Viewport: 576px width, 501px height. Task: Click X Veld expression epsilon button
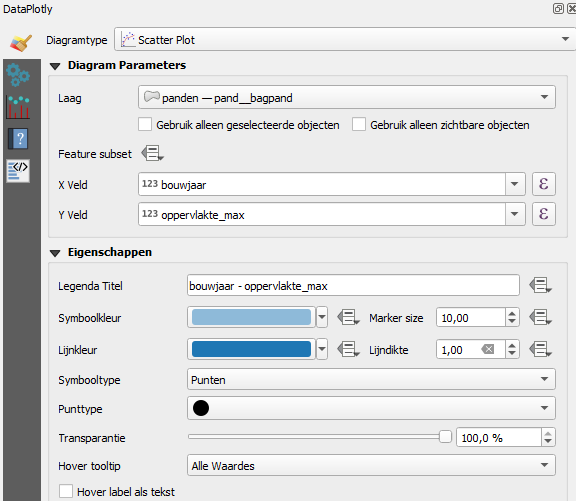[x=544, y=184]
